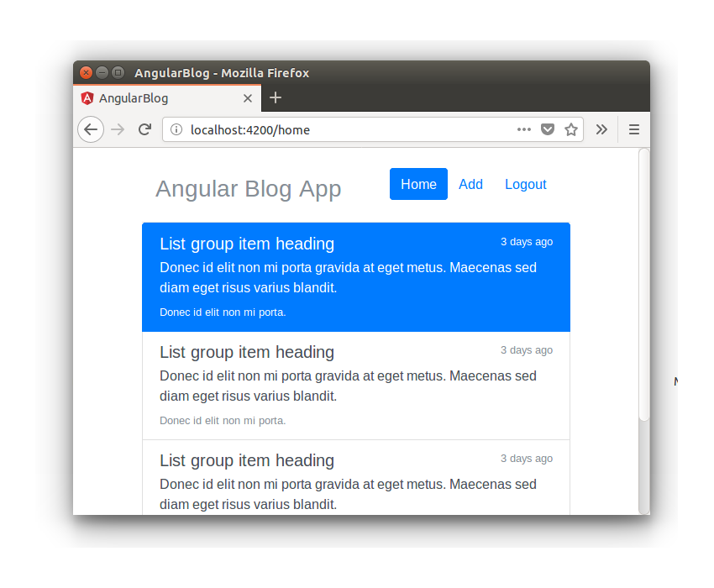Screen dimensions: 714x588
Task: Click 'Donec id elit non mi porta.' in second item
Action: 223,421
